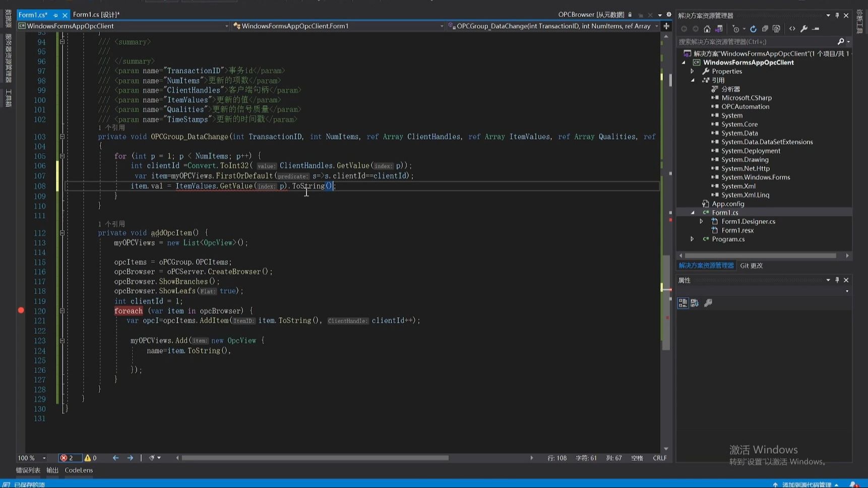Viewport: 868px width, 488px height.
Task: Click the editor horizontal scrollbar thumb
Action: tap(315, 458)
